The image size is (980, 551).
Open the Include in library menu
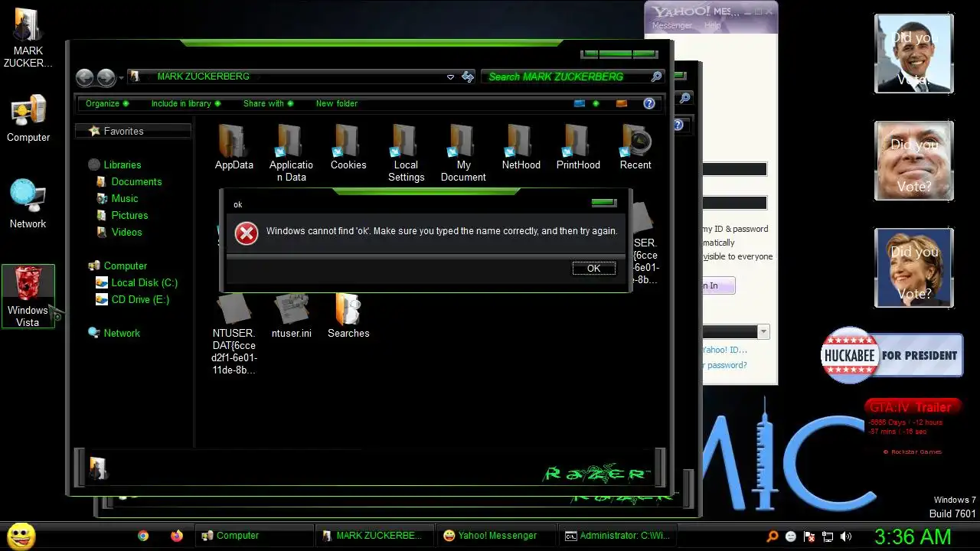(x=186, y=103)
